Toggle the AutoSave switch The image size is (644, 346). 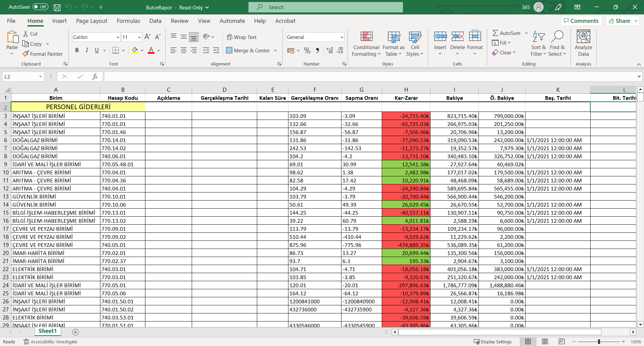pos(40,7)
